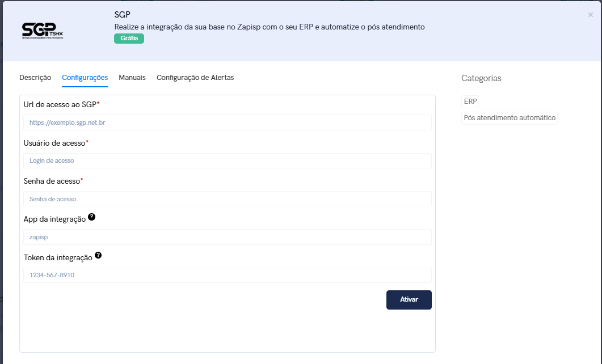
Task: Focus the Url de acesso ao SGP field
Action: coord(227,122)
